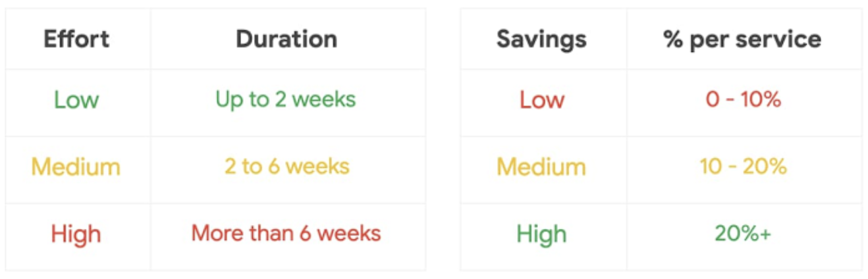The width and height of the screenshot is (868, 279).
Task: Click the green Low effort cell
Action: (76, 100)
